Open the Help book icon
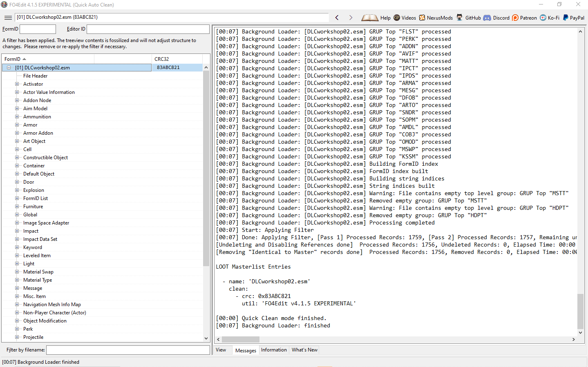Image resolution: width=588 pixels, height=367 pixels. tap(370, 18)
